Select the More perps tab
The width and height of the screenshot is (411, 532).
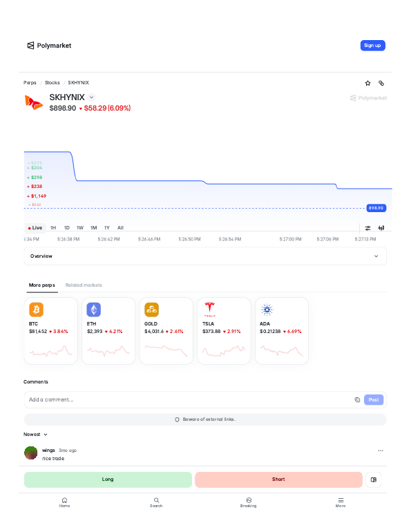[41, 285]
